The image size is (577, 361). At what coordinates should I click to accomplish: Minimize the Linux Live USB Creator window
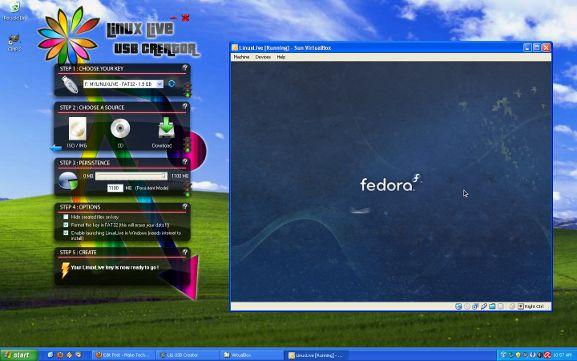pos(173,18)
